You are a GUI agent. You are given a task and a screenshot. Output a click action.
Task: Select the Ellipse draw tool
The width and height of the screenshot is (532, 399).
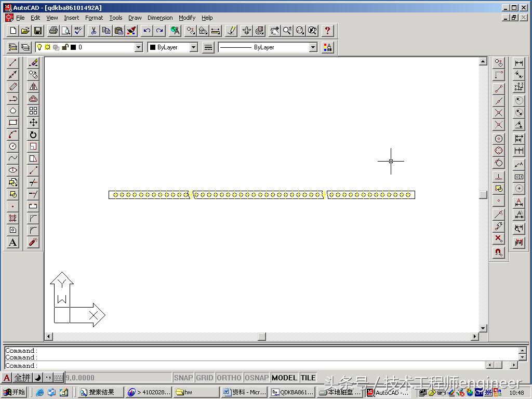click(13, 170)
